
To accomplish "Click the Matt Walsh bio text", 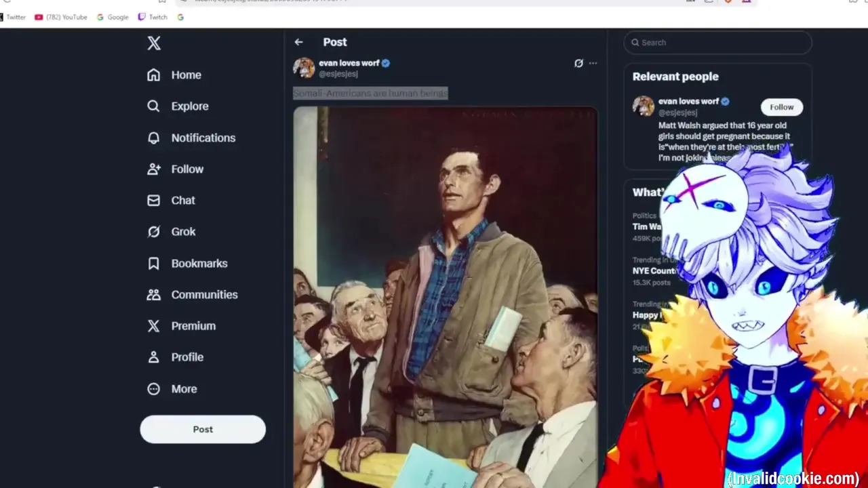I will (x=724, y=142).
